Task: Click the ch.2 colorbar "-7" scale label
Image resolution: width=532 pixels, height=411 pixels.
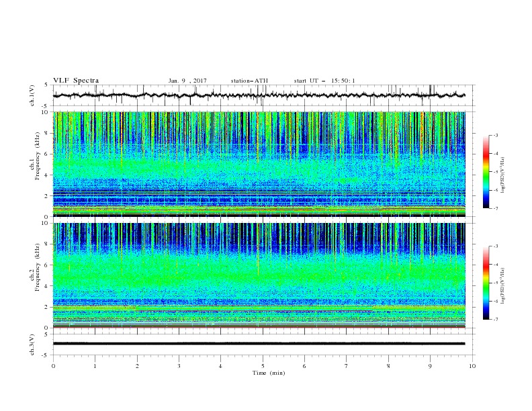Action: [495, 320]
